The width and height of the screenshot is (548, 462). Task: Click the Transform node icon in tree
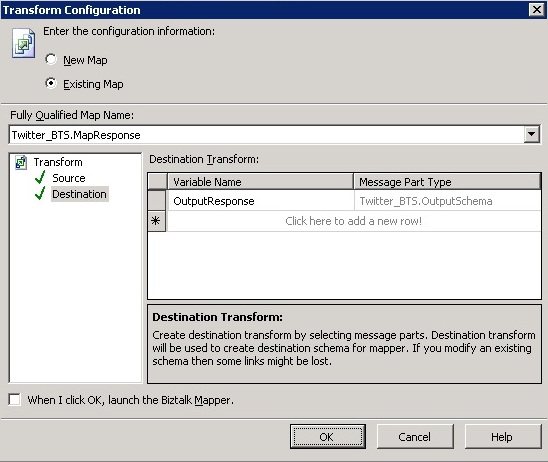tap(21, 162)
